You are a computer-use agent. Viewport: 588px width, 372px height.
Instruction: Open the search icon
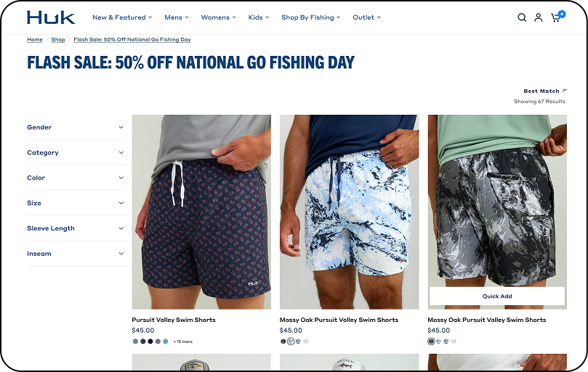pyautogui.click(x=522, y=17)
